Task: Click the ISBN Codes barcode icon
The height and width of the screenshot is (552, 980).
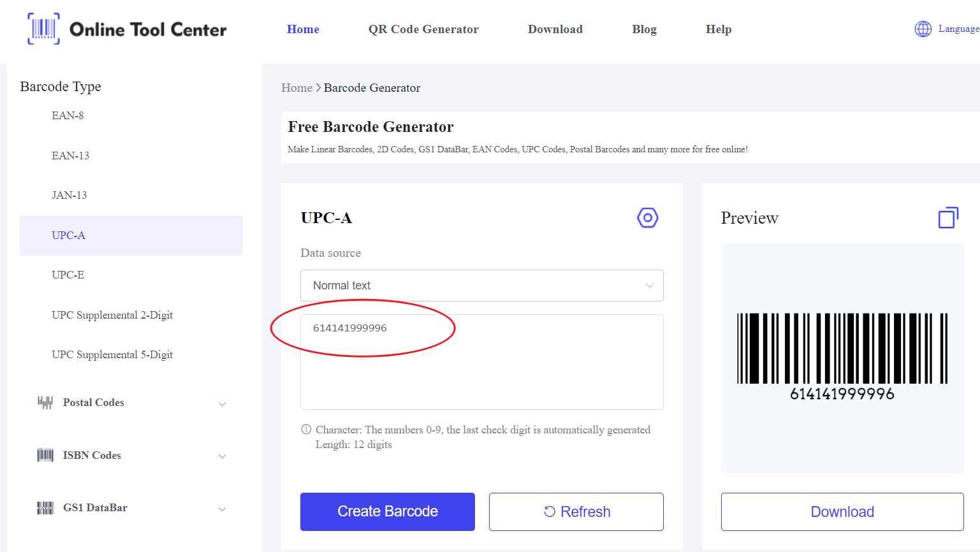Action: coord(45,455)
